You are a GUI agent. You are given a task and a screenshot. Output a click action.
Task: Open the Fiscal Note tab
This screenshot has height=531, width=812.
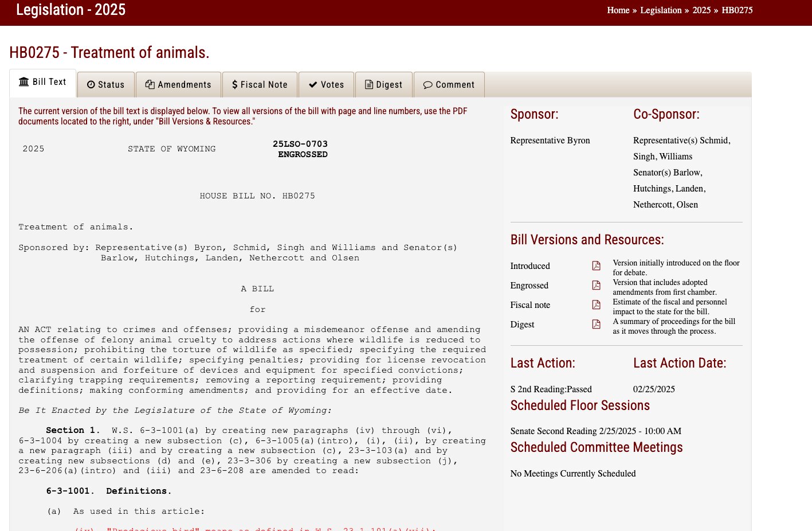click(260, 84)
